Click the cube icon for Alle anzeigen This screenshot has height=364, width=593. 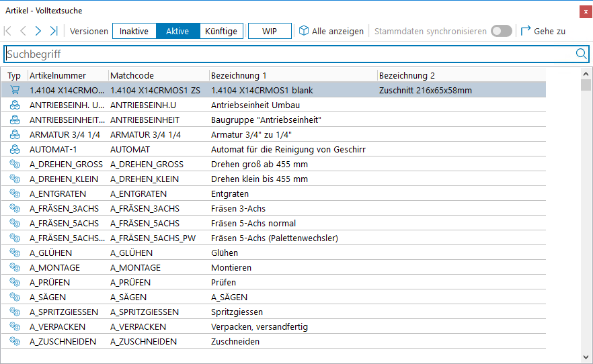tap(304, 31)
